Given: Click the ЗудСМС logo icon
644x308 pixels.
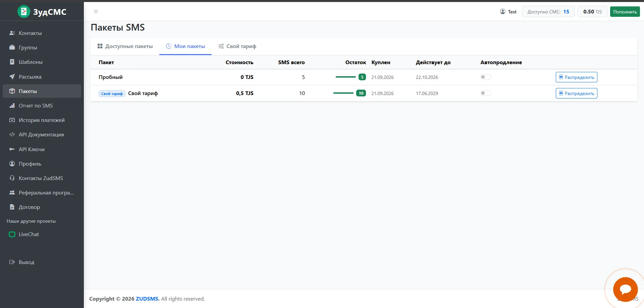Looking at the screenshot, I should point(24,11).
